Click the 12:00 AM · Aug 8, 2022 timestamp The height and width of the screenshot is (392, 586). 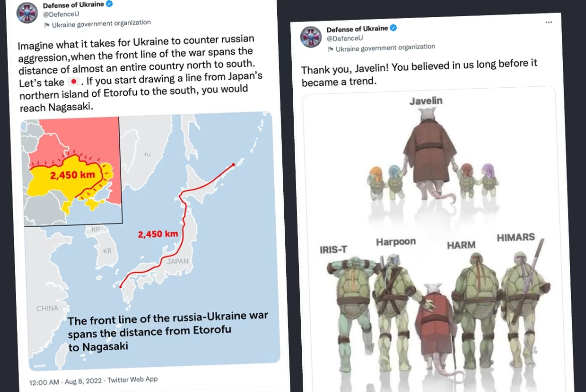(x=65, y=381)
